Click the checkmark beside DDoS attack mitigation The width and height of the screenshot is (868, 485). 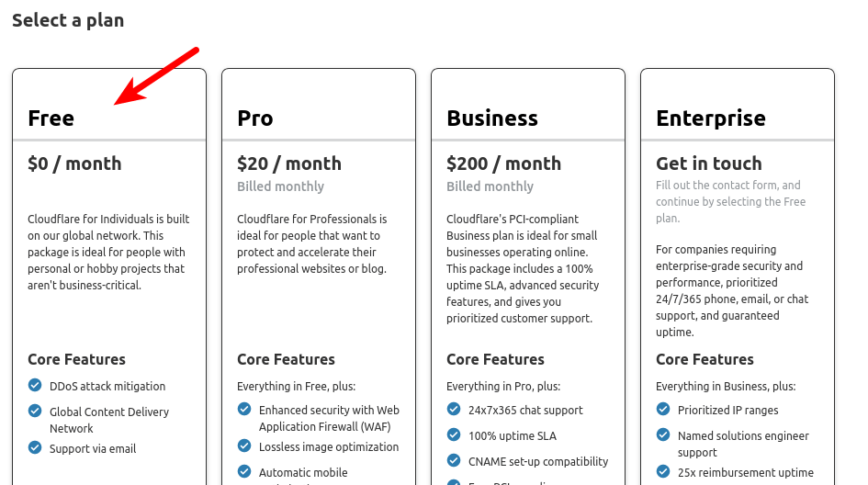coord(35,386)
